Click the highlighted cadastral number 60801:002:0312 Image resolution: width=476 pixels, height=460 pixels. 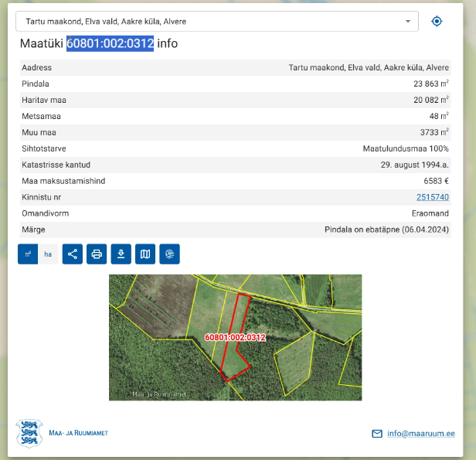point(110,43)
